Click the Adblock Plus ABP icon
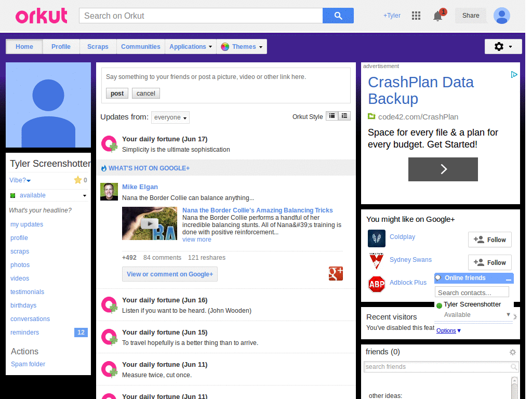532x399 pixels. coord(377,284)
